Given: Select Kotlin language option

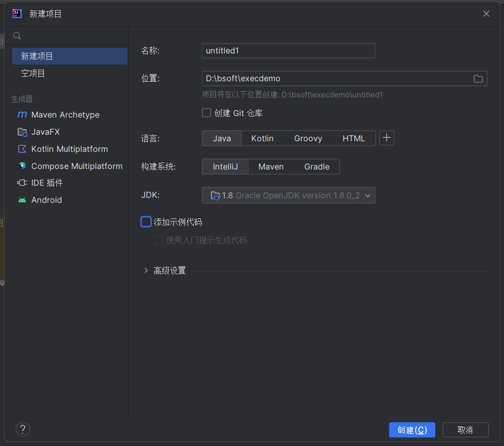Looking at the screenshot, I should click(262, 138).
